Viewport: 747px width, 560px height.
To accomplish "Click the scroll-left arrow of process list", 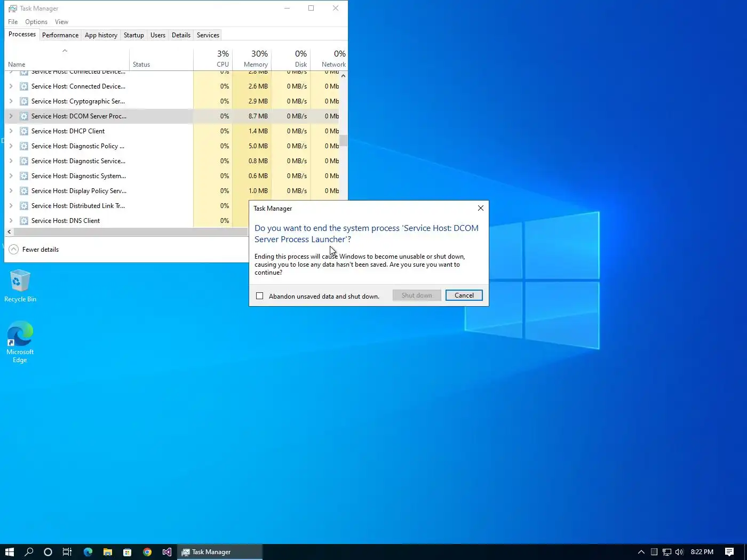I will pos(9,232).
